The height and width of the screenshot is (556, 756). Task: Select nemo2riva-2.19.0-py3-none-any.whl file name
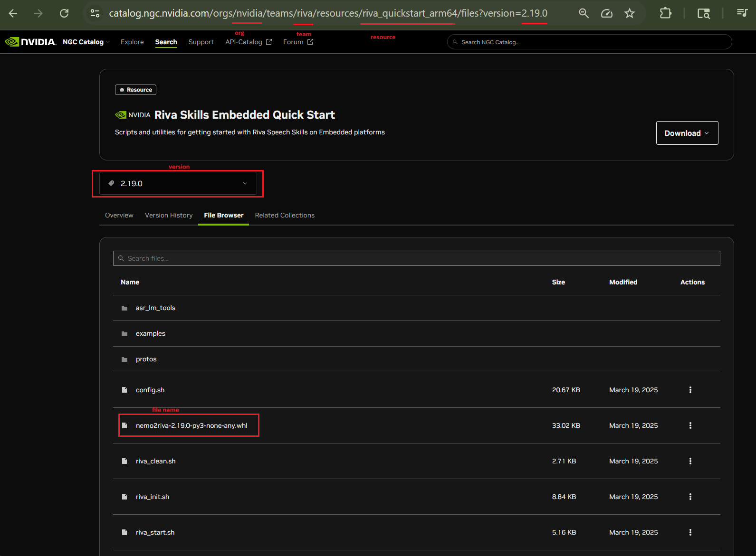tap(191, 425)
